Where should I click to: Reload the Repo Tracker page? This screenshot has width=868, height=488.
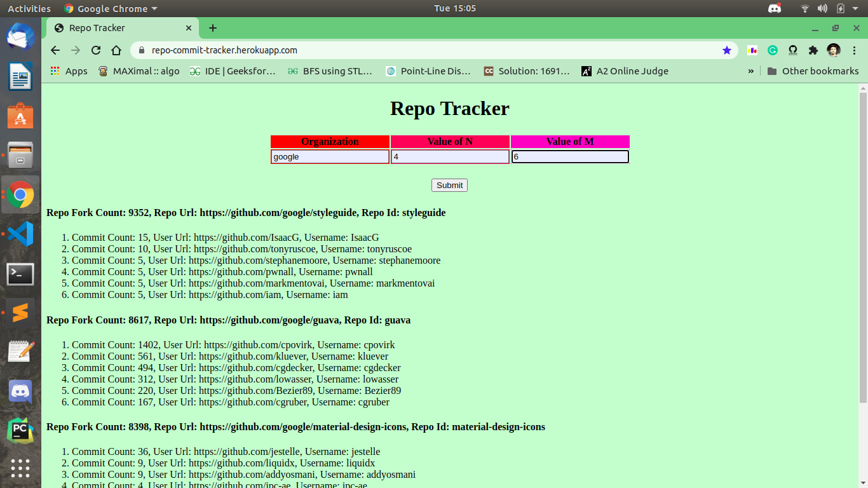(x=96, y=50)
